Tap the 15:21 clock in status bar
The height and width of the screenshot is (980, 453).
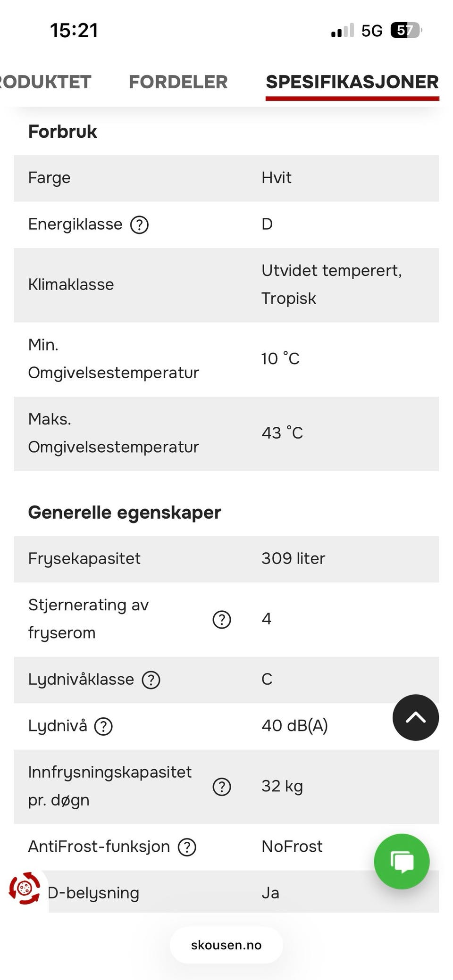[74, 31]
